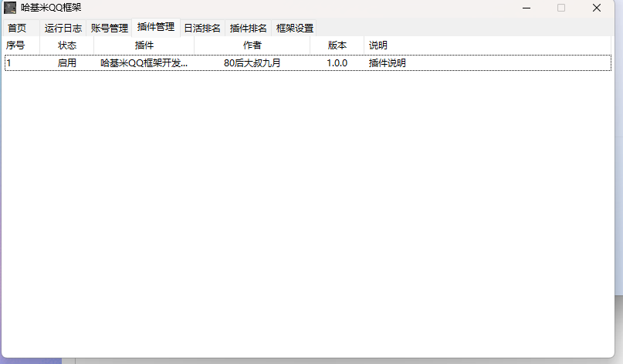The image size is (623, 364).
Task: Click the 说明 column header
Action: [378, 45]
